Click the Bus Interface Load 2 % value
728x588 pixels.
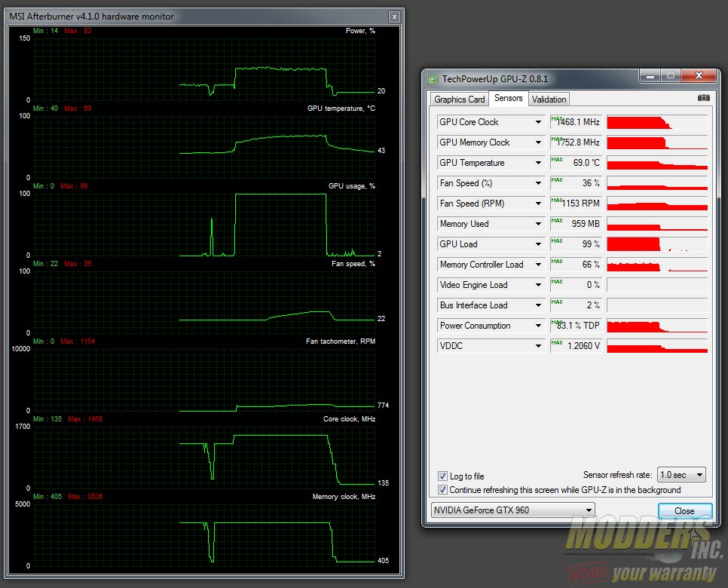(x=577, y=305)
